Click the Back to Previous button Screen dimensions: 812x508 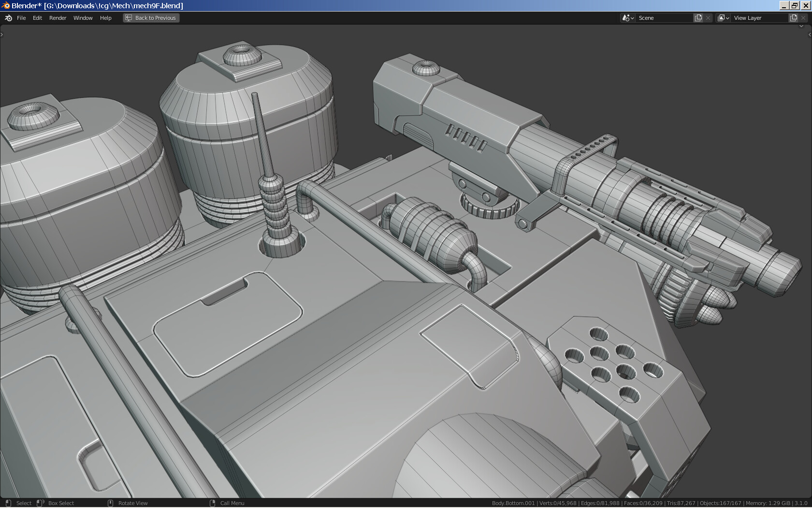(151, 18)
